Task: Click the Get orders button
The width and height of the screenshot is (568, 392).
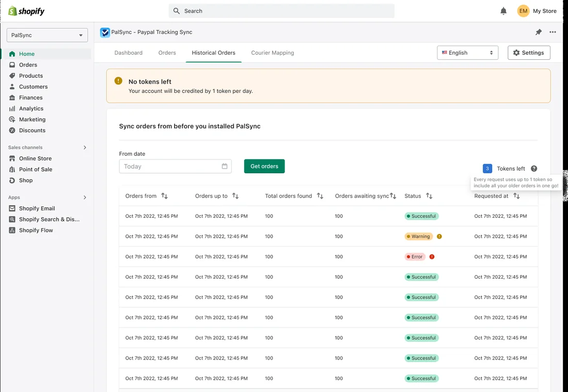Action: click(x=264, y=166)
